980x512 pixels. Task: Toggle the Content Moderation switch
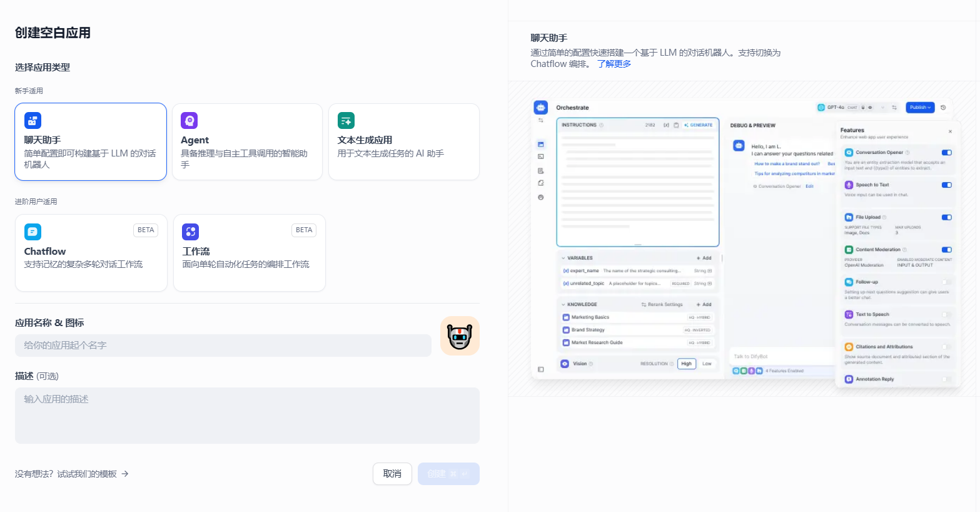pyautogui.click(x=946, y=249)
